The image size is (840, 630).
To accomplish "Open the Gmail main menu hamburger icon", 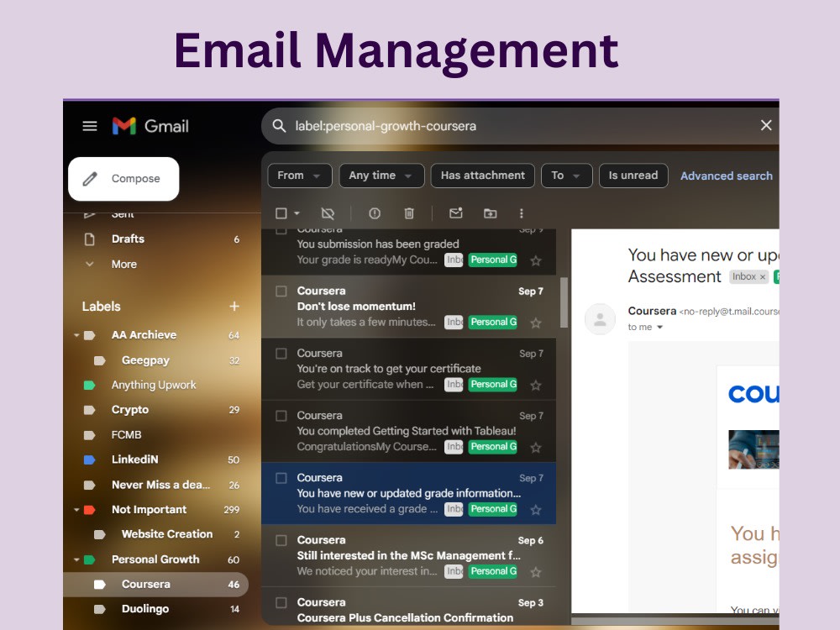I will tap(90, 126).
